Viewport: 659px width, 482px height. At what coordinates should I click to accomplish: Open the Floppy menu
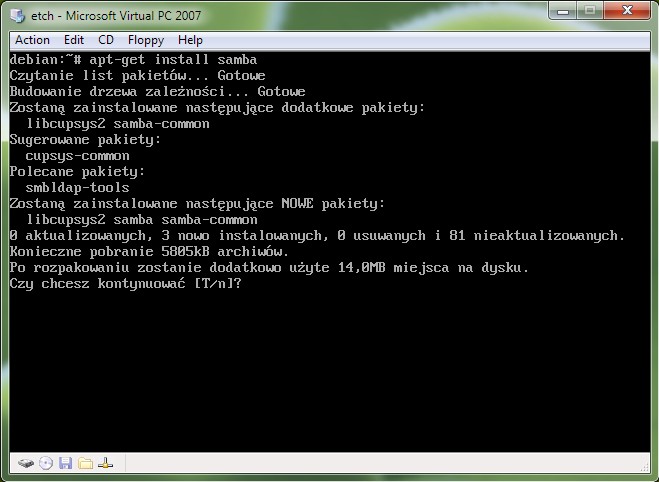click(x=146, y=40)
